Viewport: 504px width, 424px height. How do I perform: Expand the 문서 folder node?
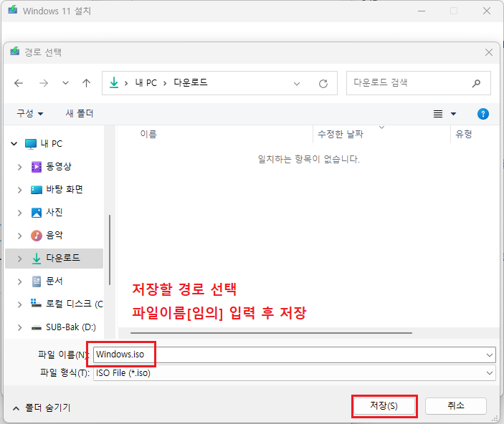tap(19, 281)
